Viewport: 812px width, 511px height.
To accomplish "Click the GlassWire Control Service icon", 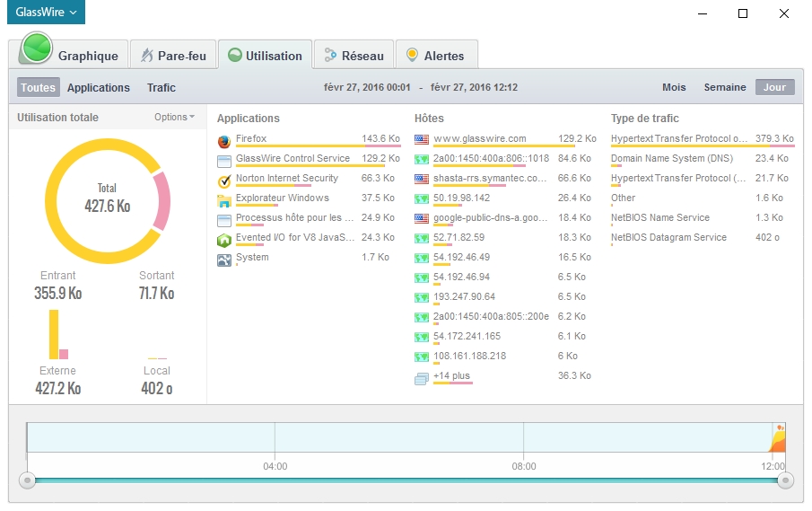I will [224, 161].
